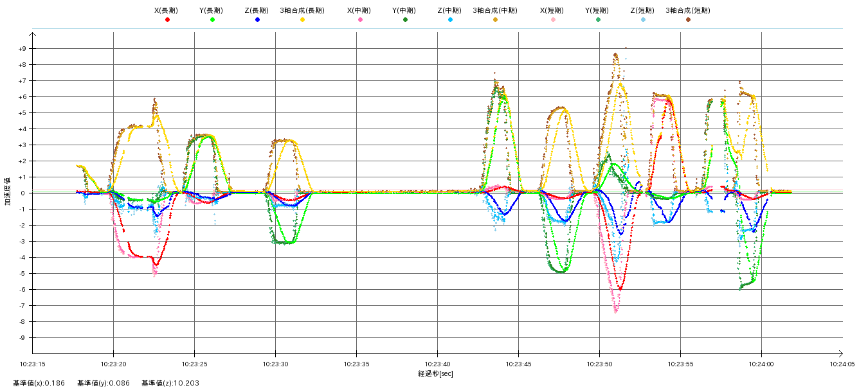The height and width of the screenshot is (392, 868).
Task: Click the +9 value on the vertical axis
Action: (x=22, y=49)
